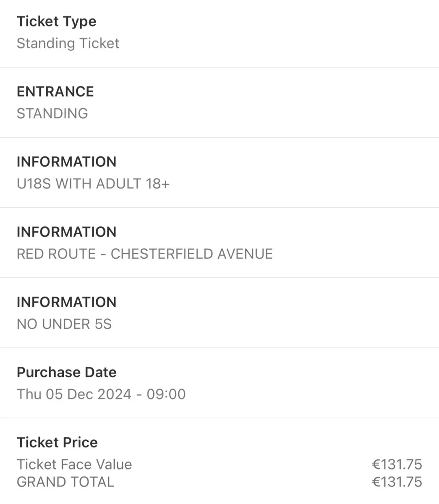Click the Purchase Date heading

tap(67, 372)
